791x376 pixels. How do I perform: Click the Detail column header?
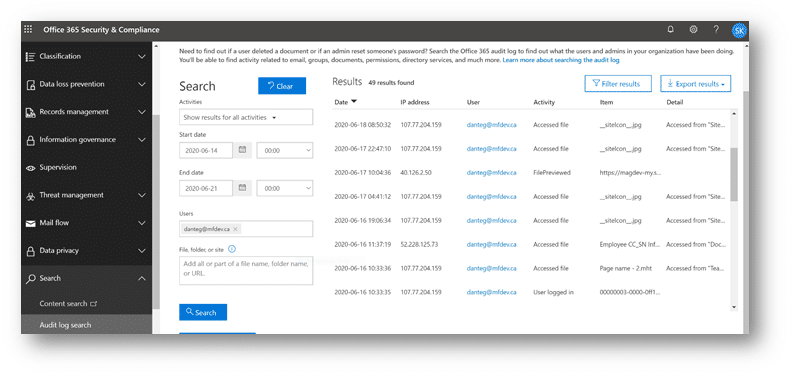[674, 102]
